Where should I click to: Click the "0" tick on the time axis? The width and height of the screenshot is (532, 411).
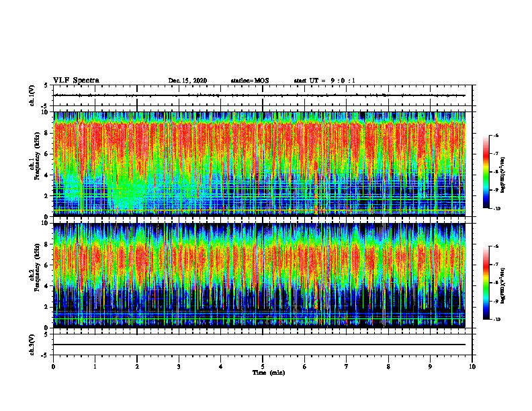click(x=53, y=367)
